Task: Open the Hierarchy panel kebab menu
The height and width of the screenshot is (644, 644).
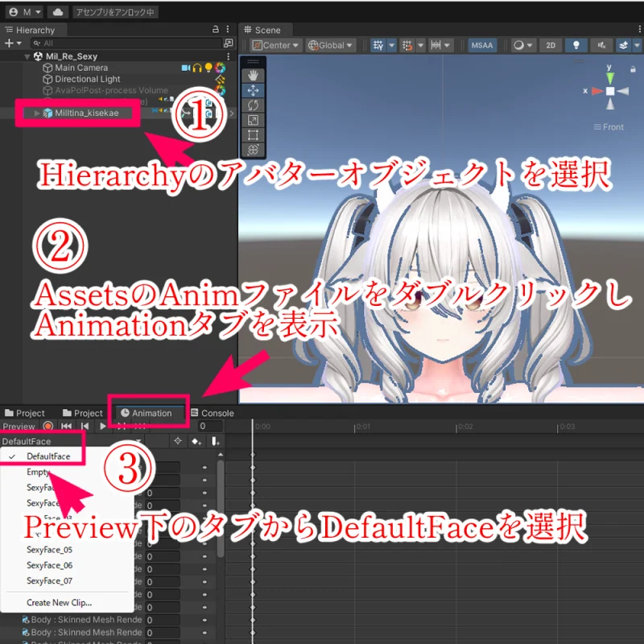Action: click(228, 30)
